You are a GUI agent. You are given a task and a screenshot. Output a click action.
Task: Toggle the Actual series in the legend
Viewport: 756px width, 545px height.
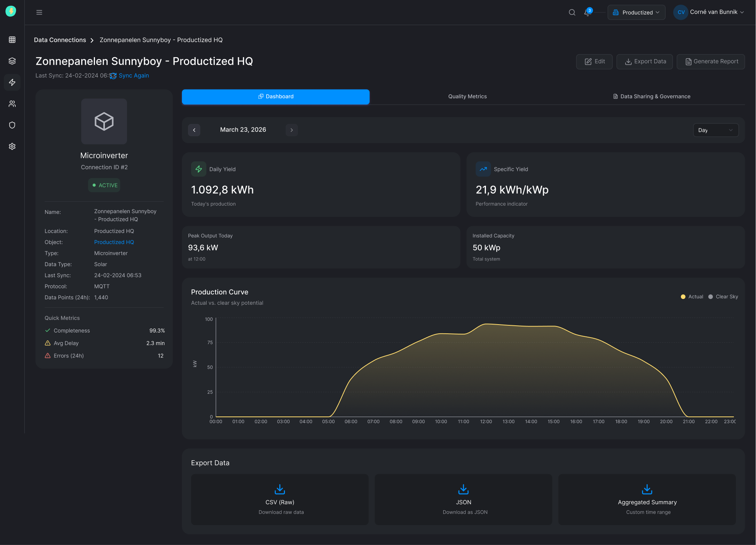tap(692, 296)
